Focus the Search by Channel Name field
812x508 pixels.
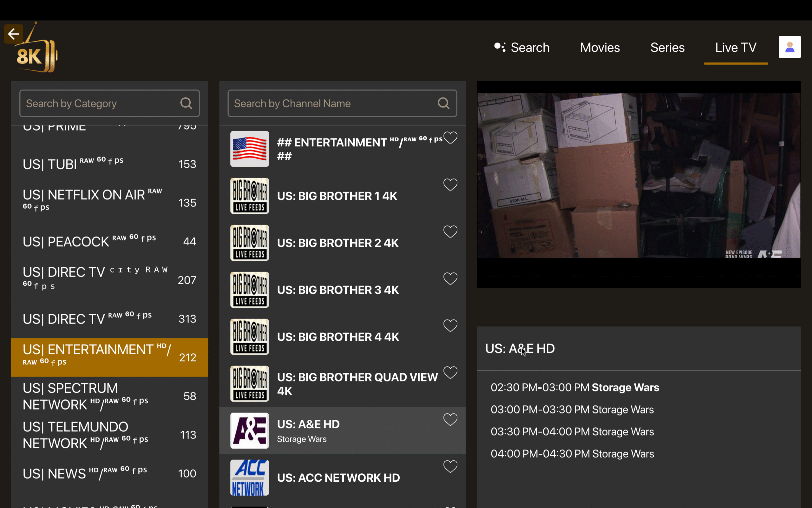point(342,103)
